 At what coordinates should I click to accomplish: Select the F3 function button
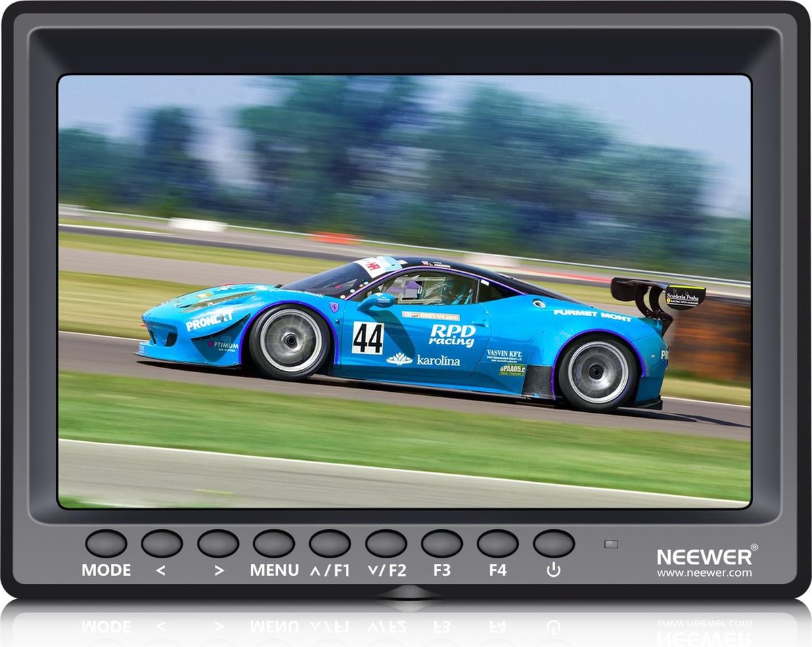pyautogui.click(x=442, y=543)
